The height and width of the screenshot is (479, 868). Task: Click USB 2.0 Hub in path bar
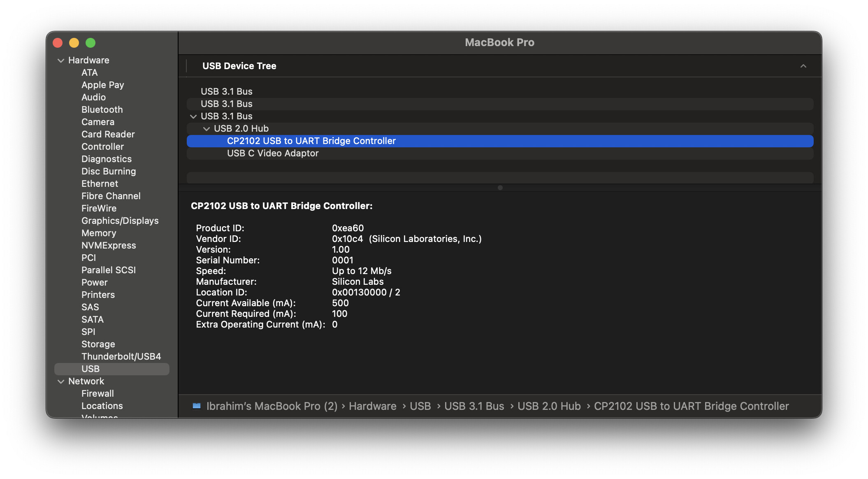(x=549, y=406)
